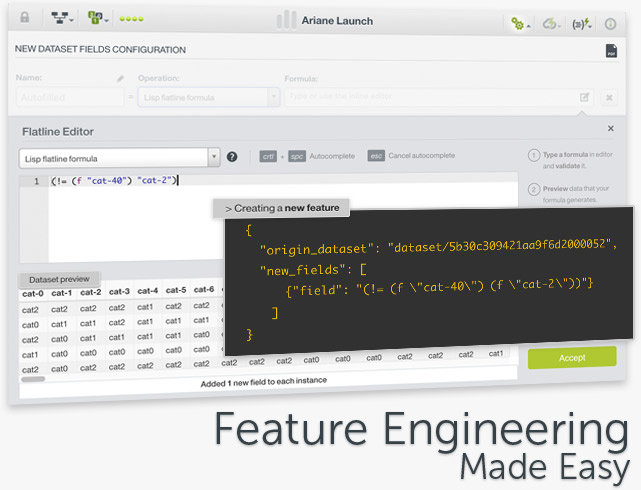641x490 pixels.
Task: Click the cat-3 column header
Action: [x=118, y=293]
